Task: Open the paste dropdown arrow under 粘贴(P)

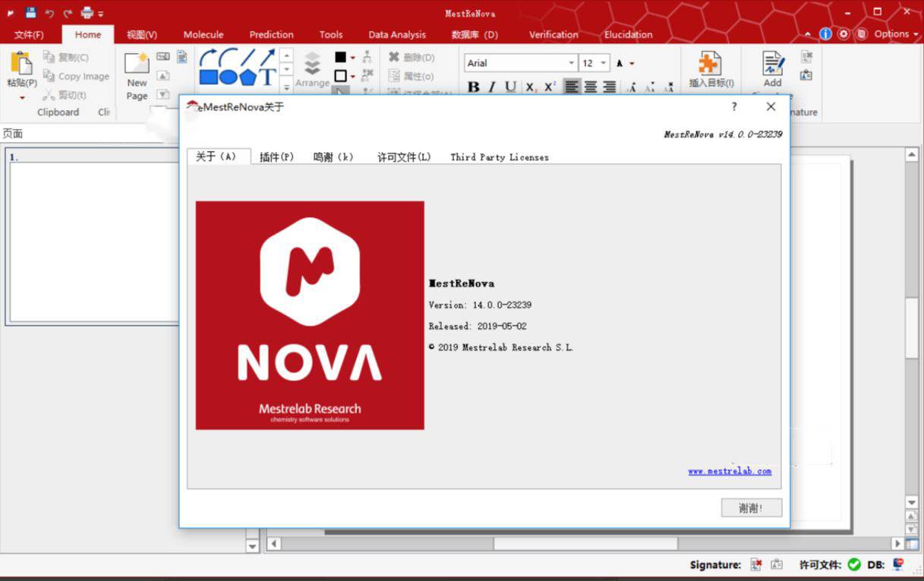Action: (x=22, y=97)
